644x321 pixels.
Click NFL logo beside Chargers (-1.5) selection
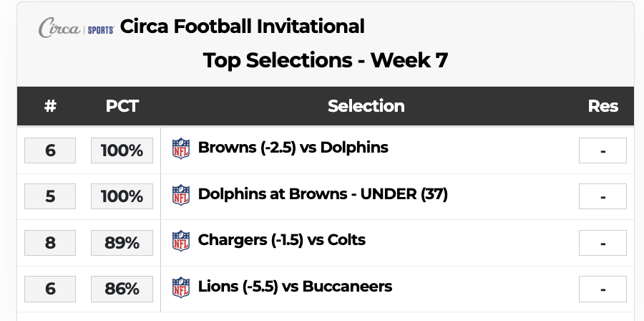[x=181, y=241]
